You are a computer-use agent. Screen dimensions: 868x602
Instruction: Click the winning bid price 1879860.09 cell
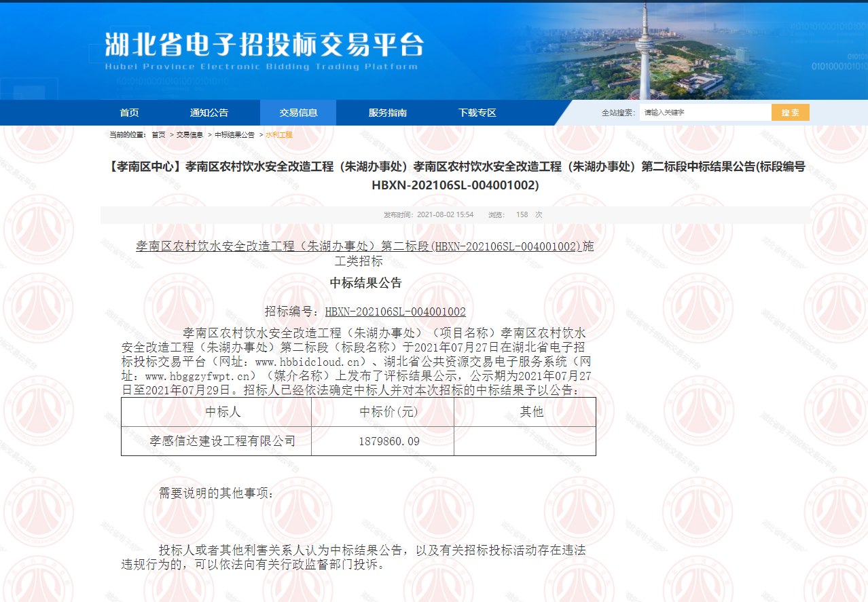(388, 441)
